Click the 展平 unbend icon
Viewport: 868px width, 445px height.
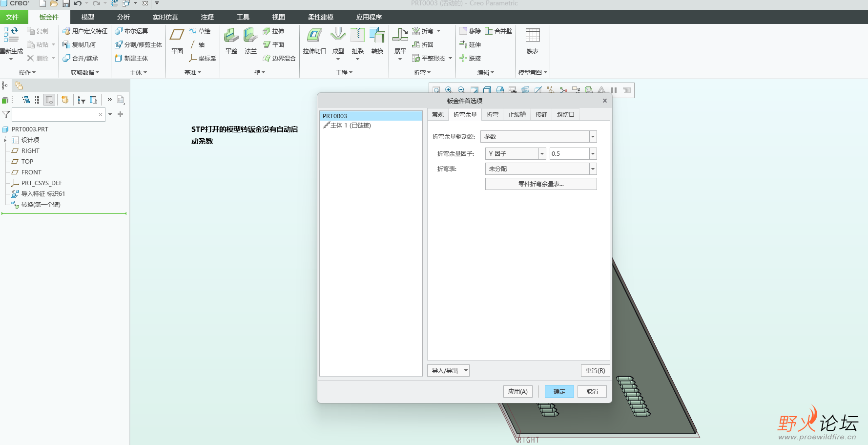[x=400, y=35]
